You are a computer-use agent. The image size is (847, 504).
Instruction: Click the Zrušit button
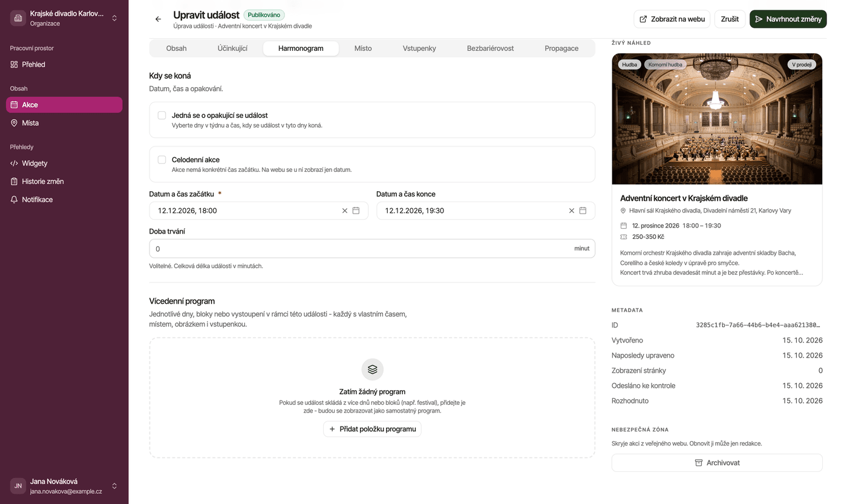[x=730, y=19]
